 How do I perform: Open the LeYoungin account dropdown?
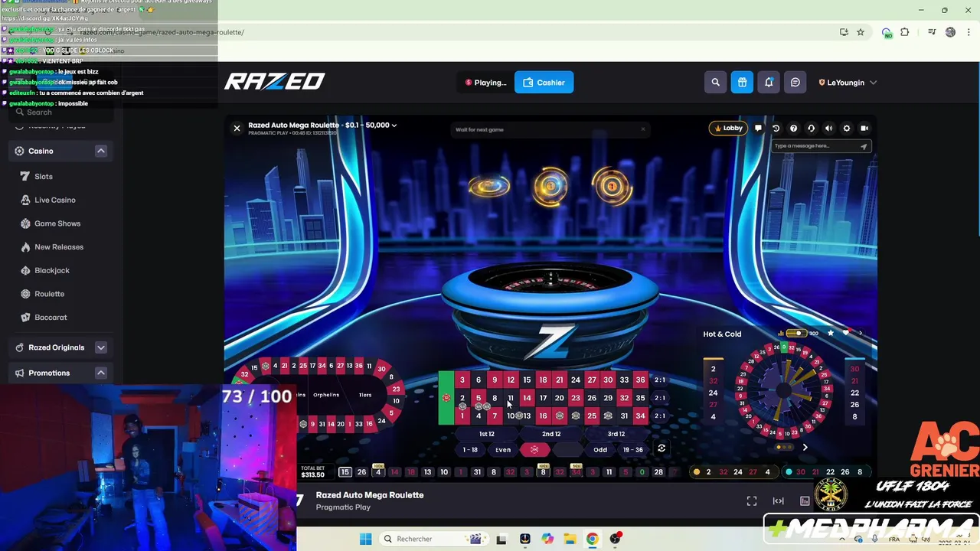[x=848, y=83]
